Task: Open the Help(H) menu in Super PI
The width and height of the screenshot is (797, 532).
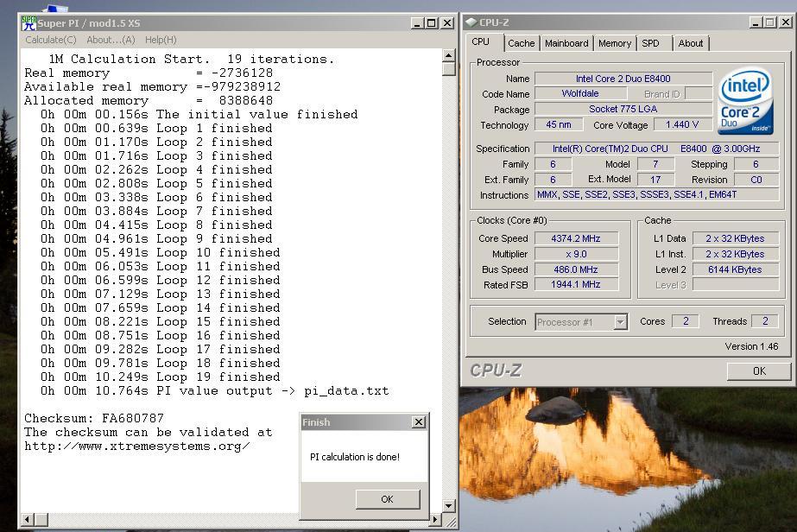Action: [161, 40]
